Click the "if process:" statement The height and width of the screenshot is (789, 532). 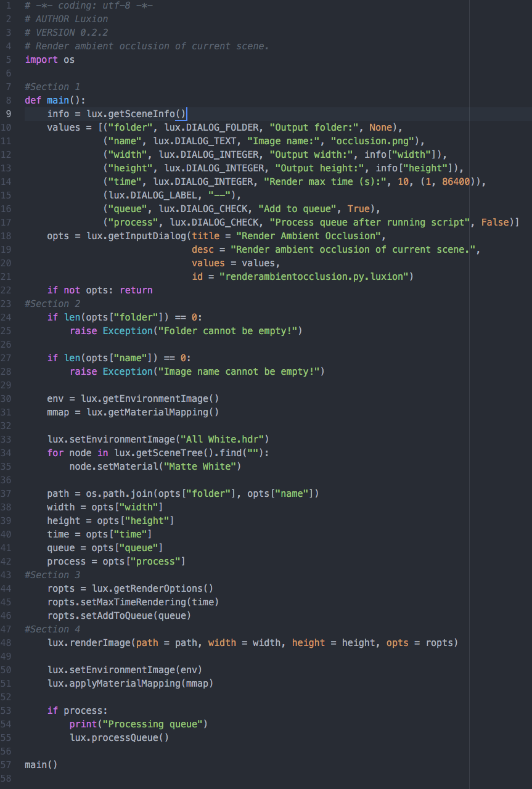tap(78, 710)
